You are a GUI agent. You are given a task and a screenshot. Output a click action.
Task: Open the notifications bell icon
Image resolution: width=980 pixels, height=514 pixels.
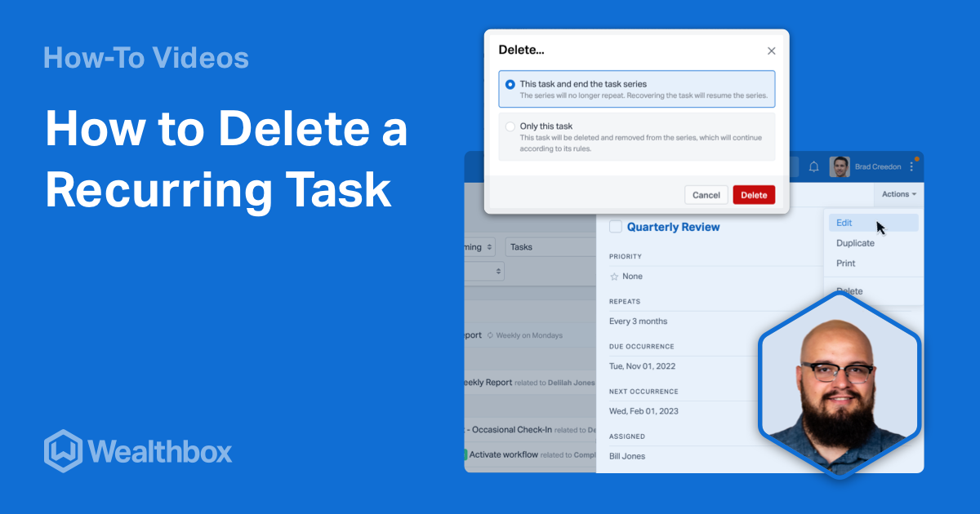814,166
